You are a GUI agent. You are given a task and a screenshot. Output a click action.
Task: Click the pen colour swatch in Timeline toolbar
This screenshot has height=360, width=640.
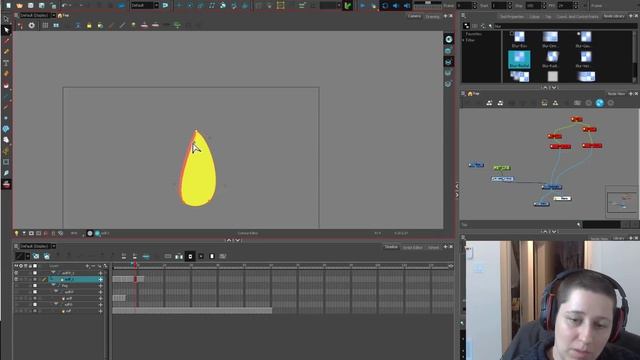pyautogui.click(x=20, y=256)
